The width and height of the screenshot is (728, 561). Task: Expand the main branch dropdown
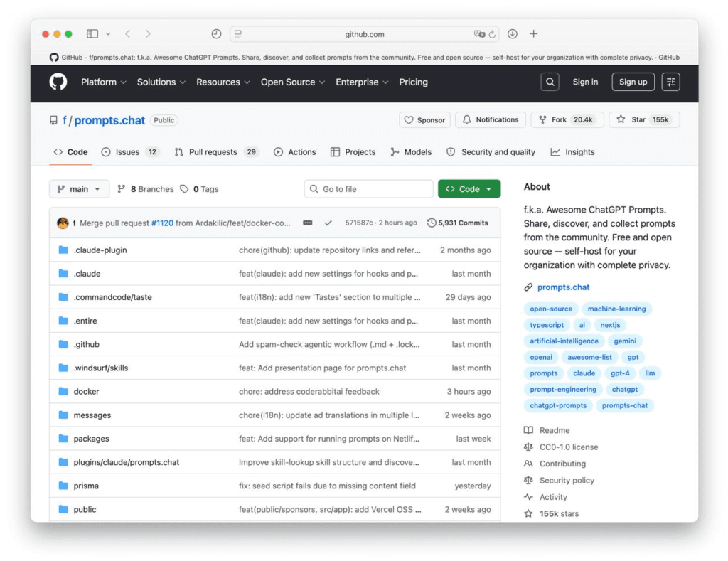click(79, 189)
